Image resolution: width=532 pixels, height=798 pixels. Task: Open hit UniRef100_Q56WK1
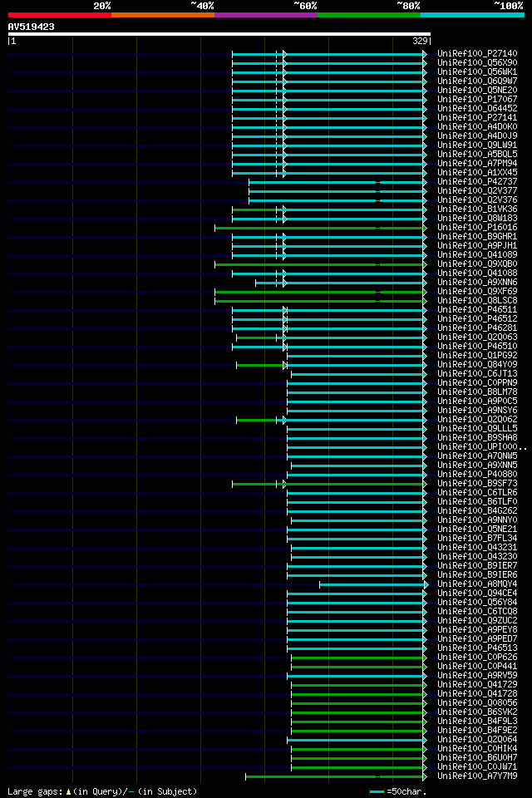477,71
